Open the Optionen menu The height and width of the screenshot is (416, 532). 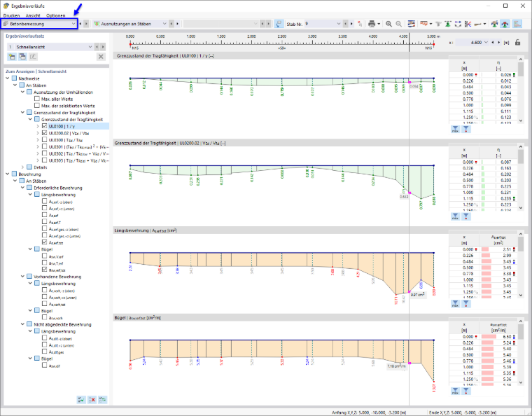pyautogui.click(x=55, y=15)
